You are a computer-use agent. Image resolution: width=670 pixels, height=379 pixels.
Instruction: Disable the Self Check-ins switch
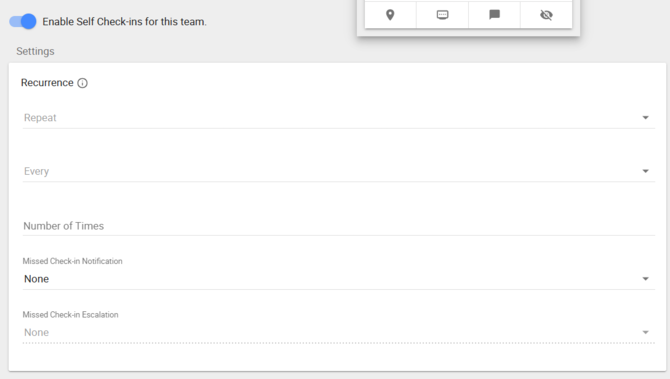coord(23,21)
